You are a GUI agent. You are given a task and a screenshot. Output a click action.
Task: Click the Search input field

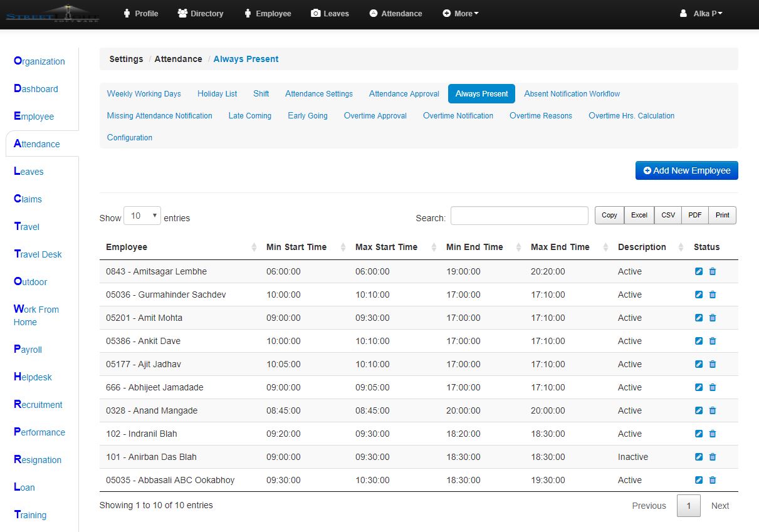click(x=519, y=216)
